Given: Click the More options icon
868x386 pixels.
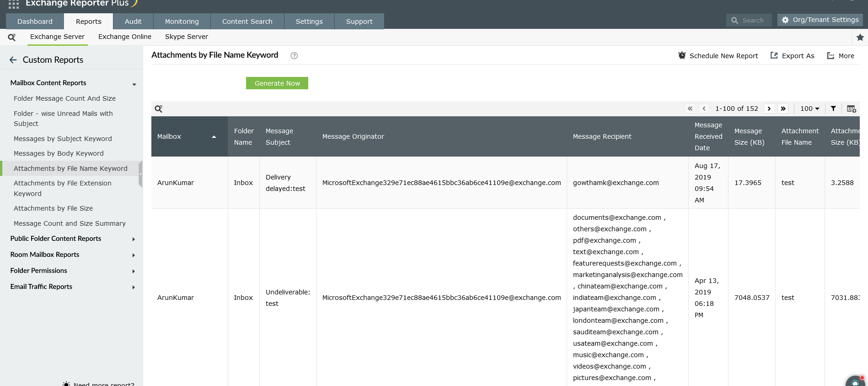Looking at the screenshot, I should [830, 56].
